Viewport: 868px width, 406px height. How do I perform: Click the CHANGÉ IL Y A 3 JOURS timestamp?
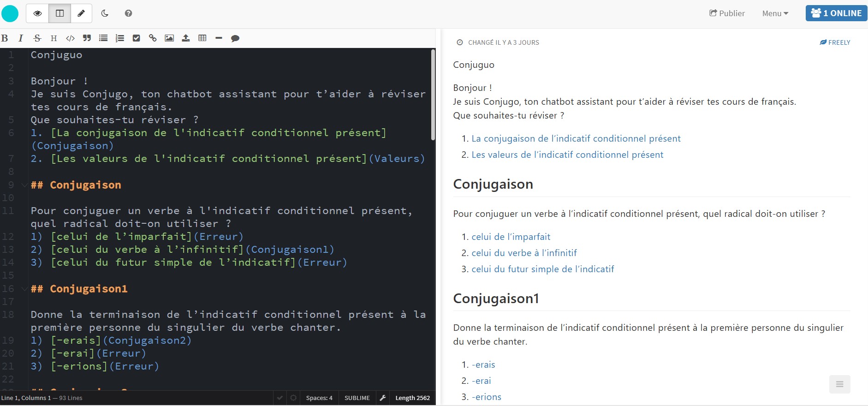click(503, 42)
